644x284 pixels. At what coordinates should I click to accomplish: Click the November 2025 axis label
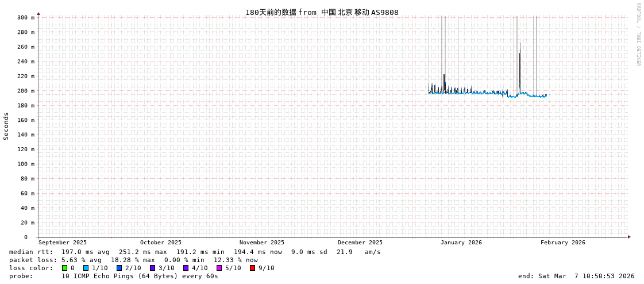tap(261, 243)
